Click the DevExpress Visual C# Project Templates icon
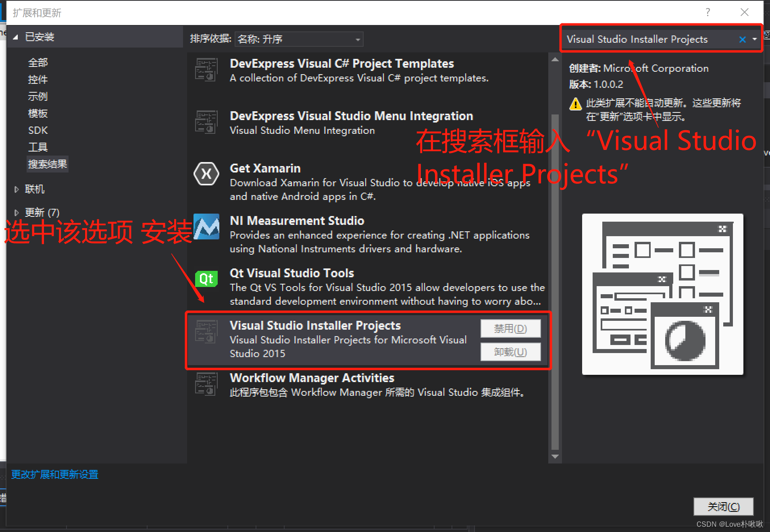 coord(206,69)
